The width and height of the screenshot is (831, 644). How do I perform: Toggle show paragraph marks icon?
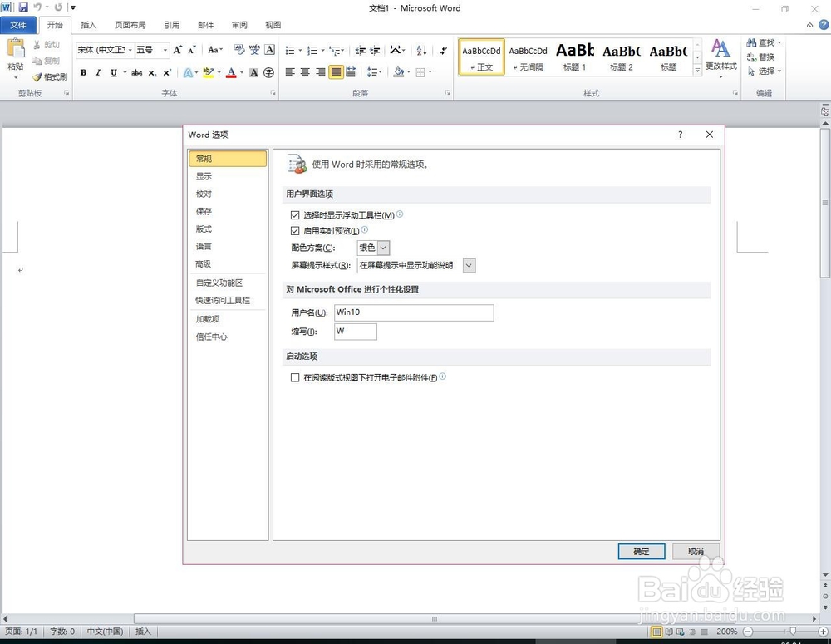(x=444, y=51)
